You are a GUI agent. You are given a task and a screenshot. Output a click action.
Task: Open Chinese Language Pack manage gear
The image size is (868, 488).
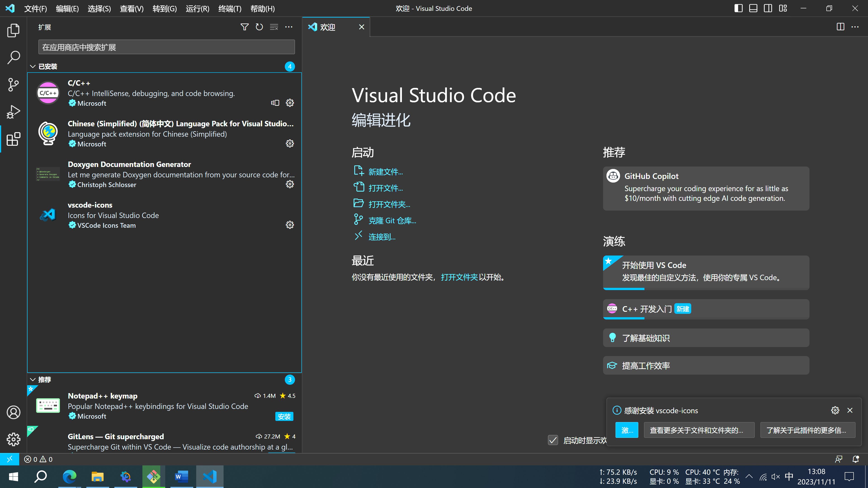[290, 143]
